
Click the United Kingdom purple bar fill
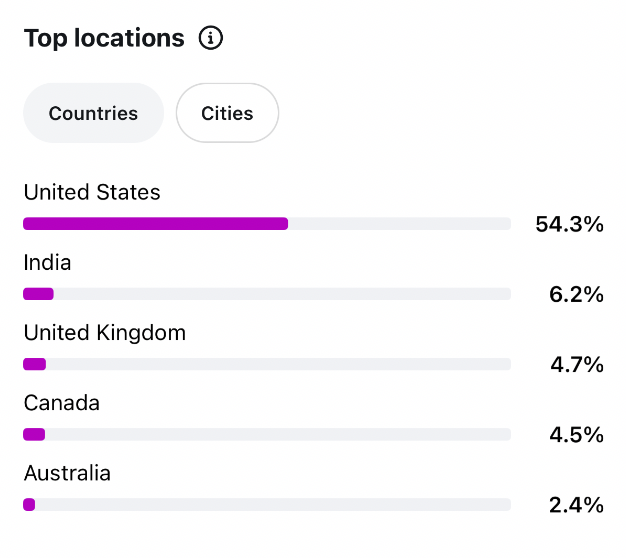[x=35, y=364]
